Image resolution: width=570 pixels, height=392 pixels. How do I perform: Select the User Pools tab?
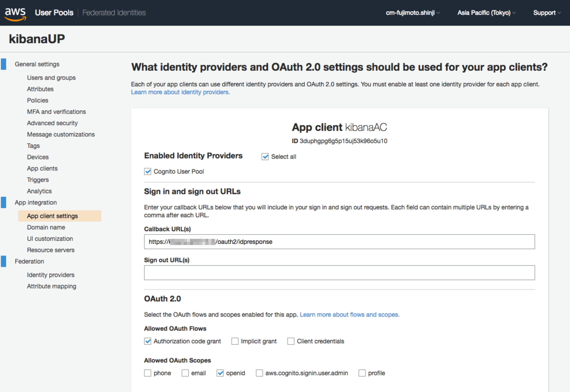[54, 13]
